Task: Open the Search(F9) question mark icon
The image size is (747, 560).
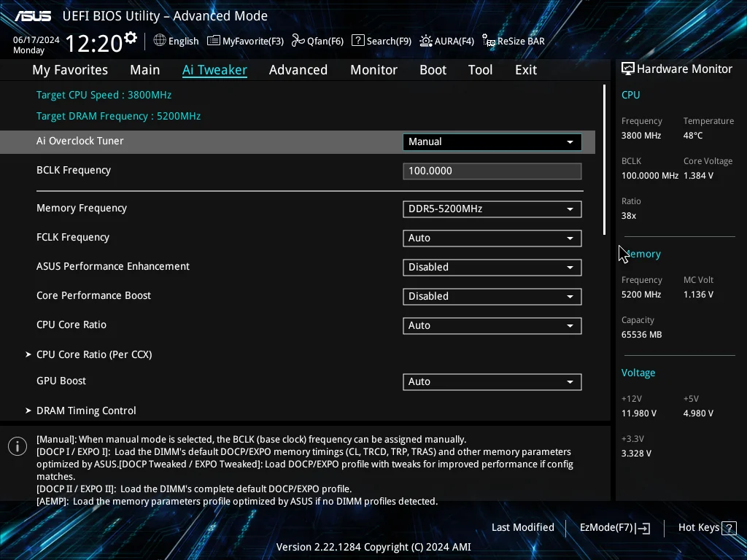Action: (x=357, y=41)
